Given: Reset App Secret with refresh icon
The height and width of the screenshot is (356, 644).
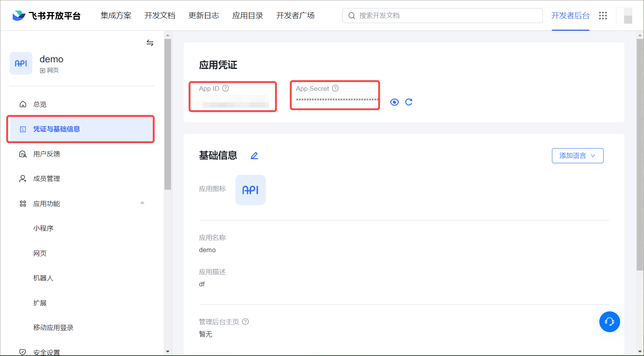Looking at the screenshot, I should click(x=409, y=102).
